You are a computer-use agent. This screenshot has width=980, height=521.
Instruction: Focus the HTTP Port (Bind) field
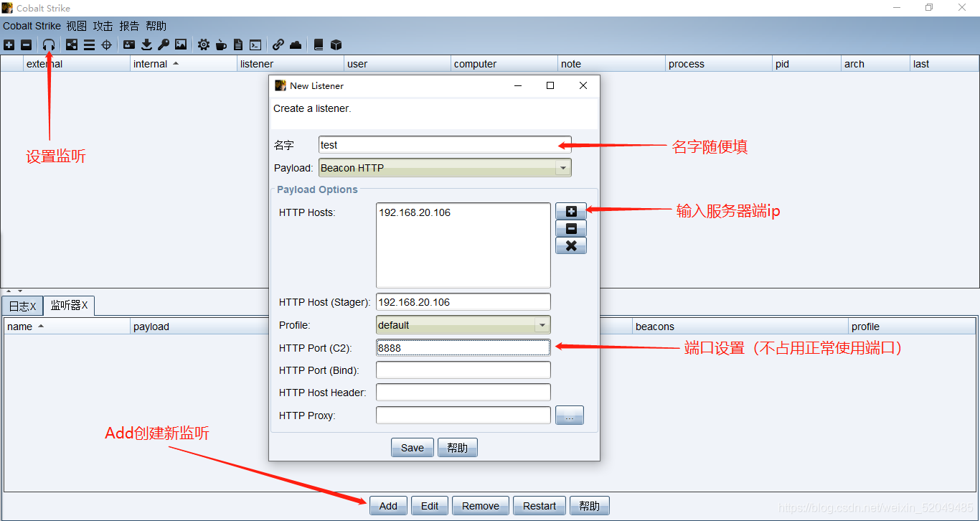(463, 370)
